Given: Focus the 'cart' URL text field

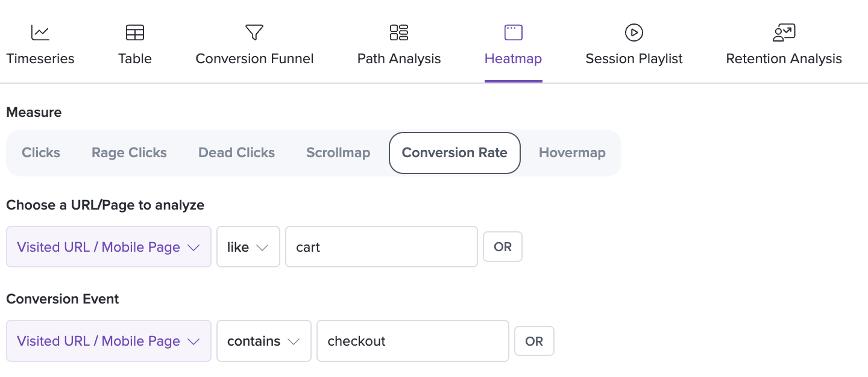Looking at the screenshot, I should point(382,247).
